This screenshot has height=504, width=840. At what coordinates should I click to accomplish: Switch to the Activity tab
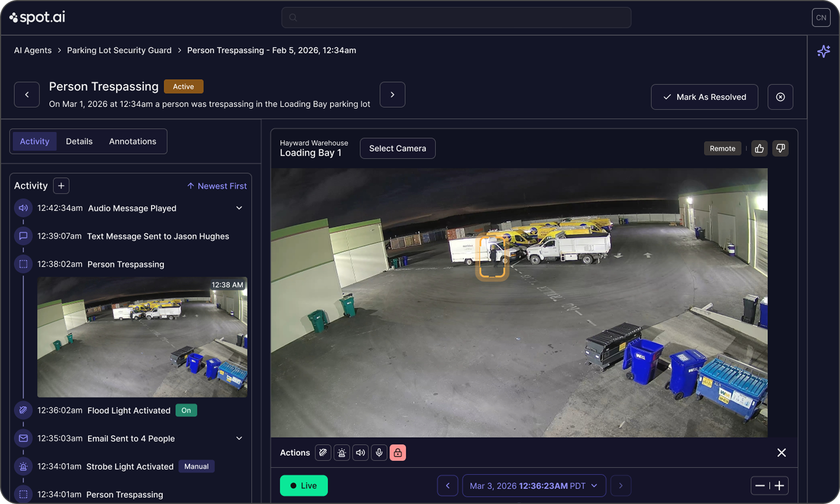click(35, 141)
